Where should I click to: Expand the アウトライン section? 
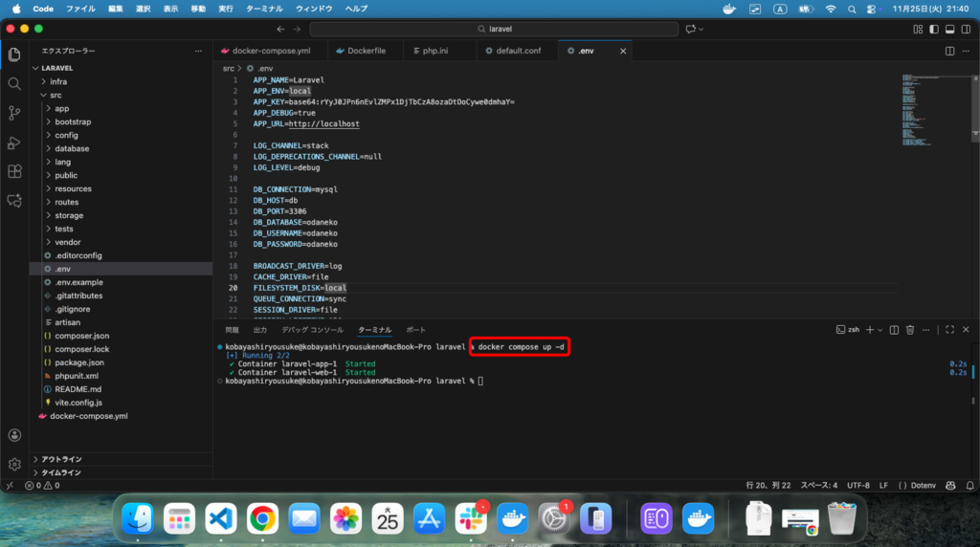(61, 459)
